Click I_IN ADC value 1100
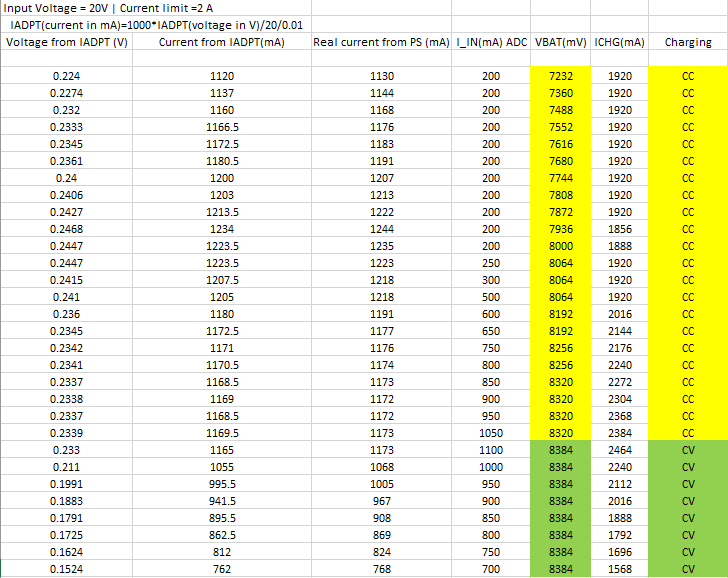Image resolution: width=728 pixels, height=578 pixels. point(491,450)
